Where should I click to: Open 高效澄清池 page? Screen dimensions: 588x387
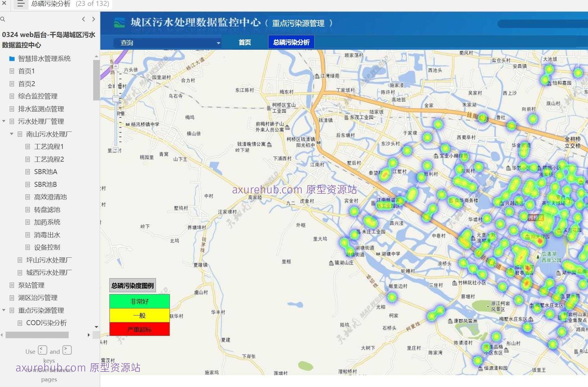[50, 197]
